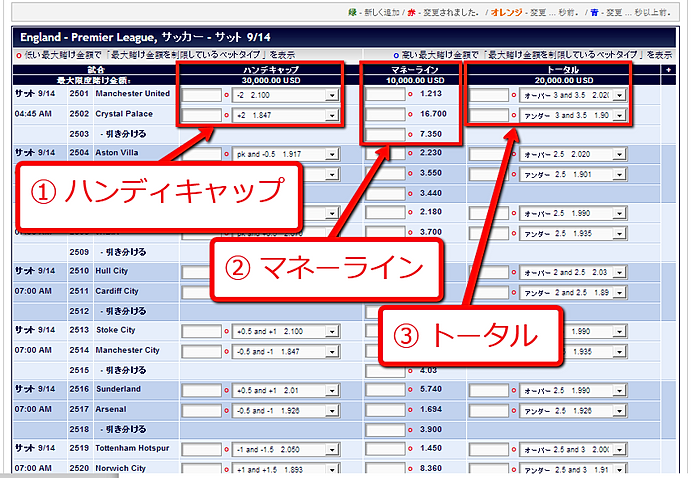Screen dimensions: 692x478
Task: Select the 'Stoke City' team name
Action: coord(116,330)
